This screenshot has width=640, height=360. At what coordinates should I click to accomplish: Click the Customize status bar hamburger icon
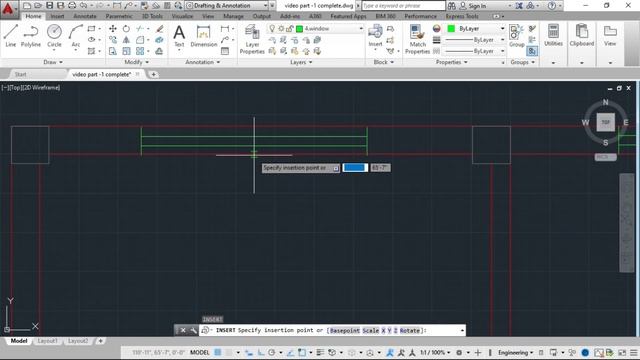click(633, 352)
